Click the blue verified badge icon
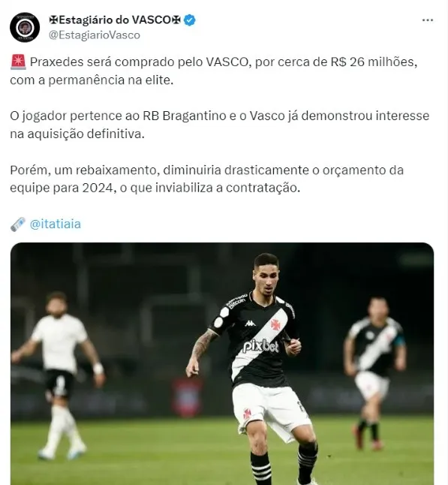This screenshot has width=448, height=485. [190, 20]
